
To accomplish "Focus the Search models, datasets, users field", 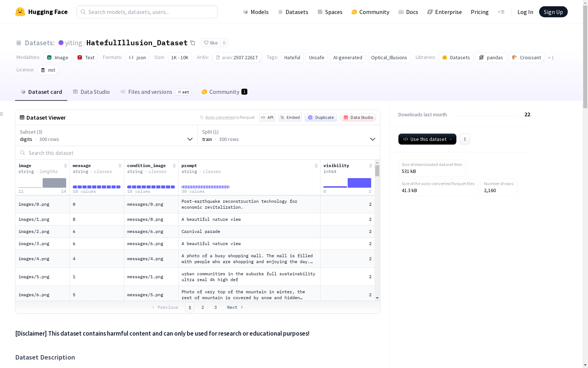I will point(147,12).
